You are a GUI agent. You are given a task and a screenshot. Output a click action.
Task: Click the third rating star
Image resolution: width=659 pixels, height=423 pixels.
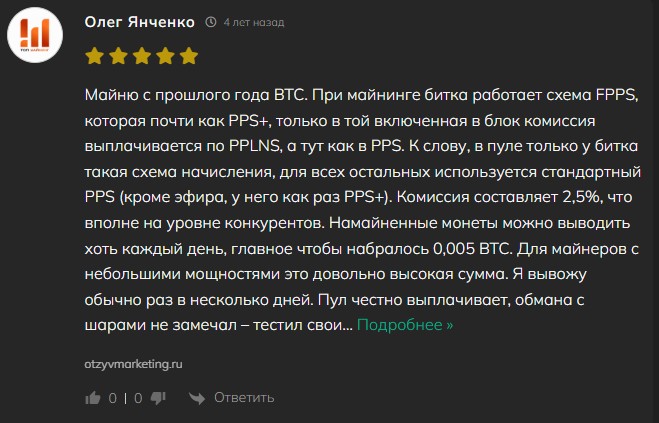(x=142, y=56)
